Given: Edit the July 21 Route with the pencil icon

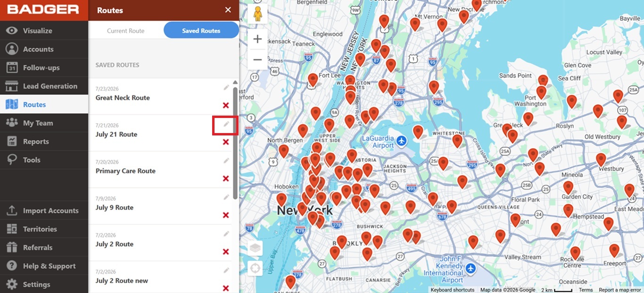Looking at the screenshot, I should click(226, 124).
